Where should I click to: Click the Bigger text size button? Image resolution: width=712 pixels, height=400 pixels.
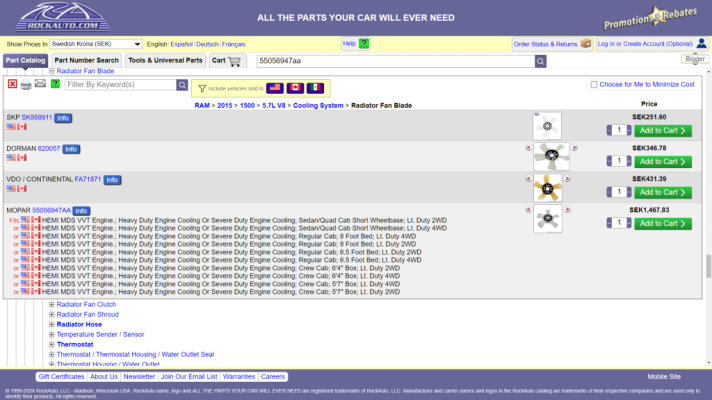click(x=695, y=59)
